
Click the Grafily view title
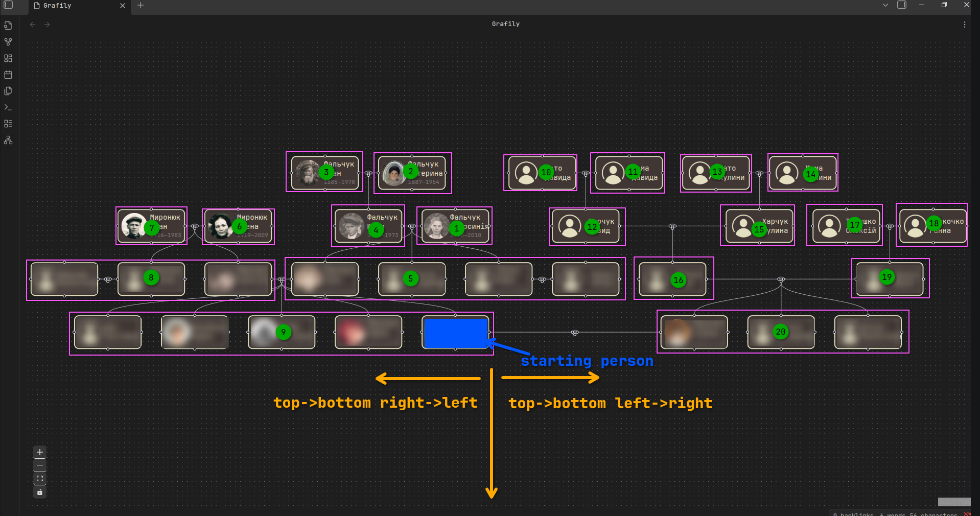click(x=505, y=24)
